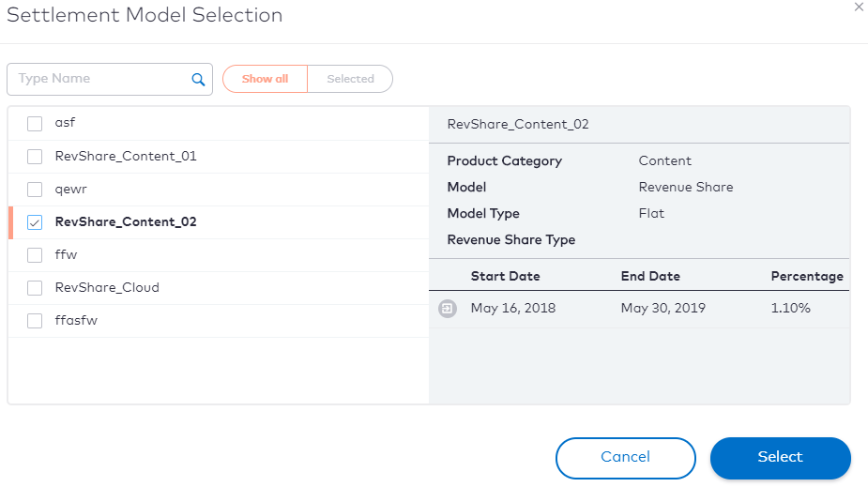Focus the Type Name search field
The image size is (868, 487).
[x=110, y=79]
